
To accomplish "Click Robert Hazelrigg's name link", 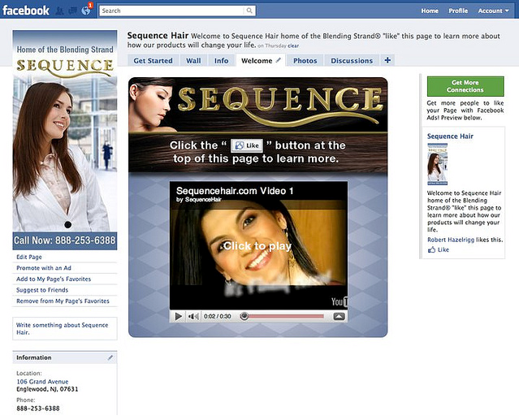I will 451,240.
